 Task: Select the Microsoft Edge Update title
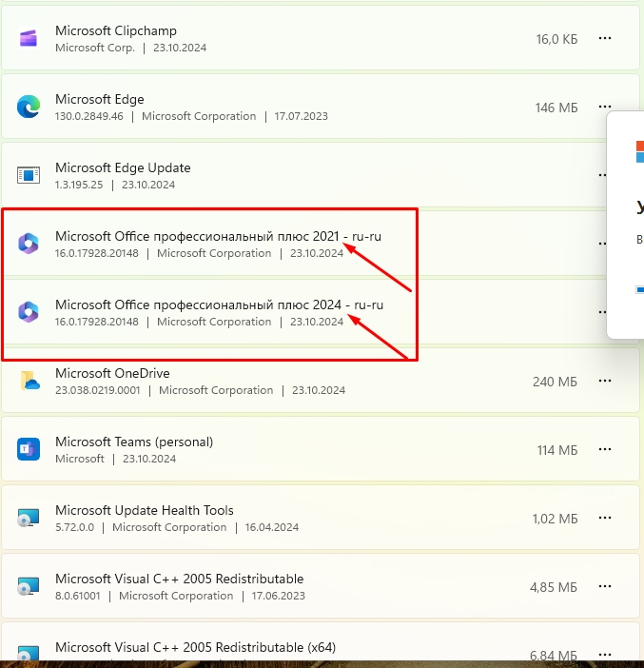pos(123,167)
